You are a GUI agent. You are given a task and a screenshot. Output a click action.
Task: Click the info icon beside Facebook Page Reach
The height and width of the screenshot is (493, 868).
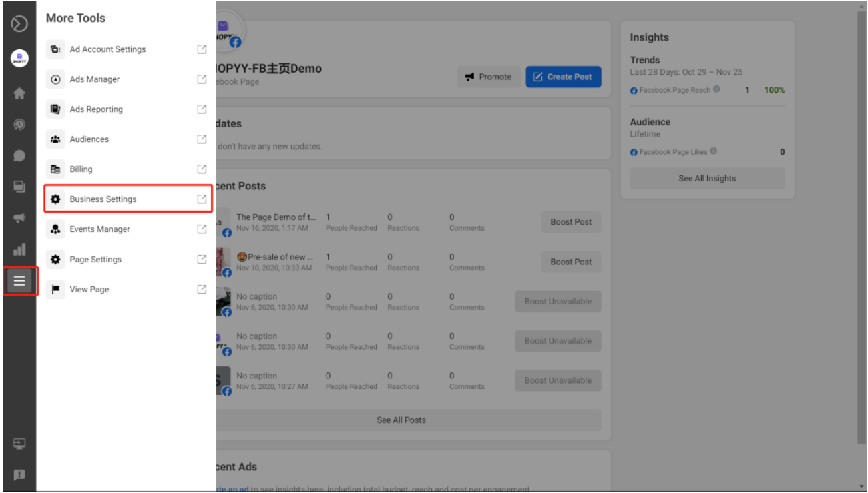coord(716,90)
